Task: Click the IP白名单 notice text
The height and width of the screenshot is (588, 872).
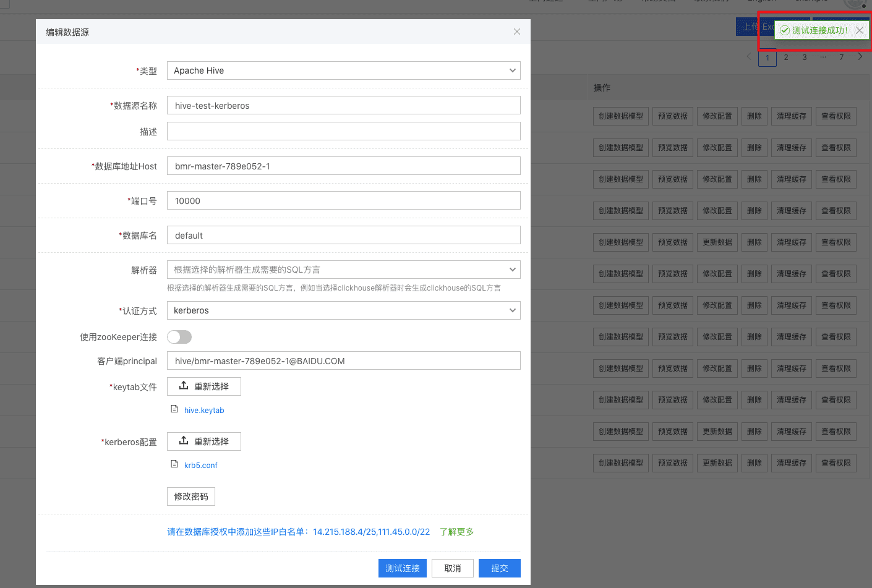Action: [x=299, y=532]
